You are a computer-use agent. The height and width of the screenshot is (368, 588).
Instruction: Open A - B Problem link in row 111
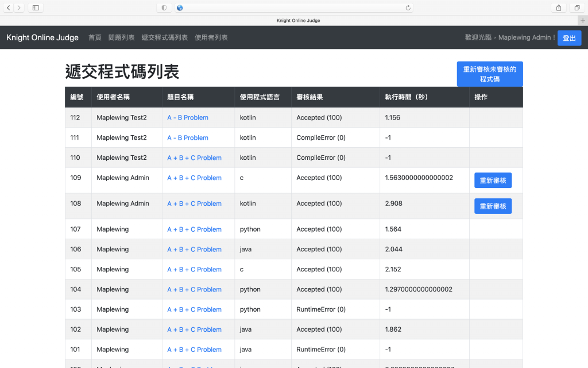tap(188, 138)
